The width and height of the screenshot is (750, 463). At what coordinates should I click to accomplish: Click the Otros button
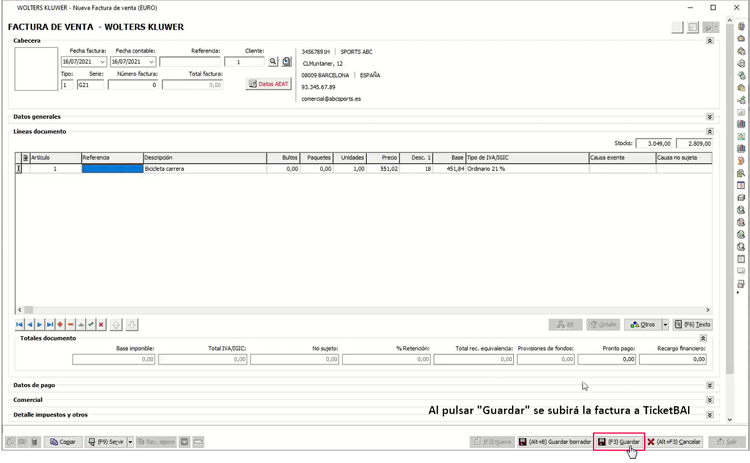pyautogui.click(x=643, y=325)
